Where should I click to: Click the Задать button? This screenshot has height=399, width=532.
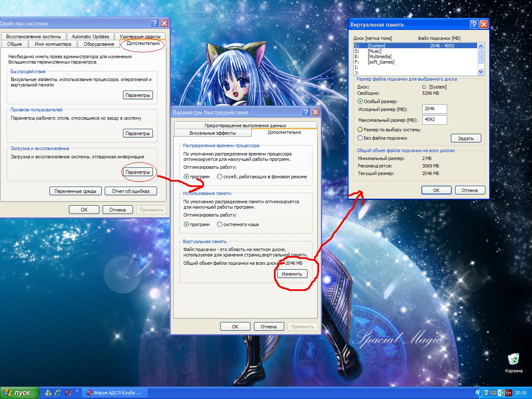point(465,138)
